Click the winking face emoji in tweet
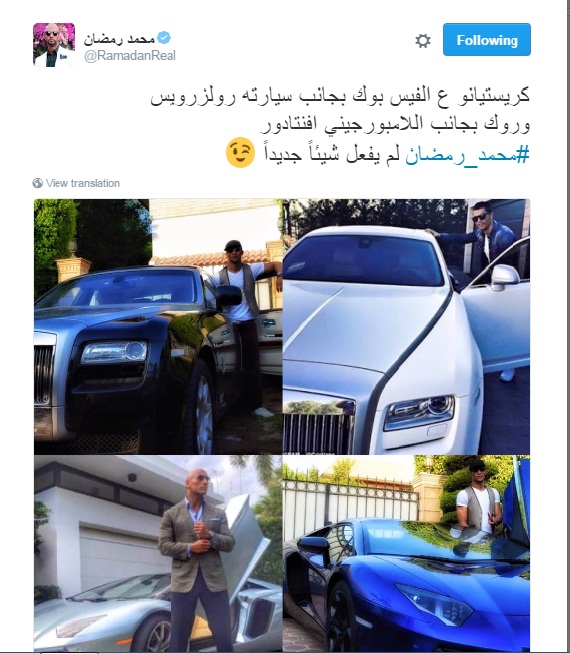 240,153
